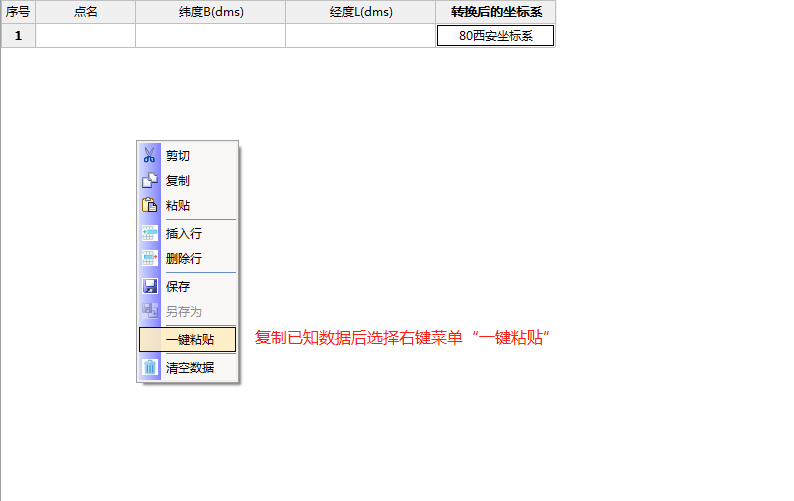The height and width of the screenshot is (501, 794).
Task: Select the highlighted 一键粘贴 entry
Action: pyautogui.click(x=187, y=339)
